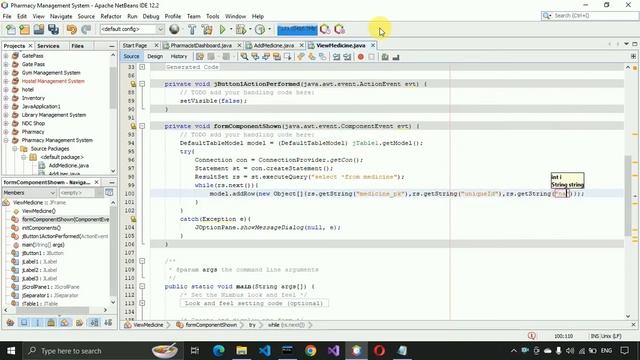Image resolution: width=640 pixels, height=360 pixels.
Task: Select the Source view button
Action: 131,56
